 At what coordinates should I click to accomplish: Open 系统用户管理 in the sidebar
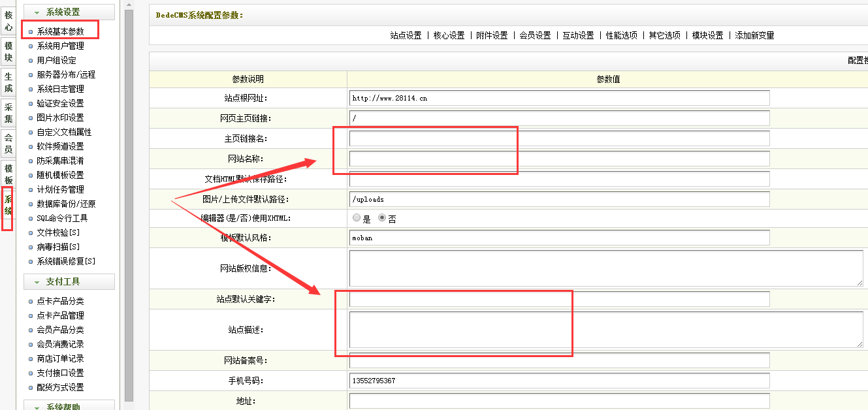tap(60, 46)
